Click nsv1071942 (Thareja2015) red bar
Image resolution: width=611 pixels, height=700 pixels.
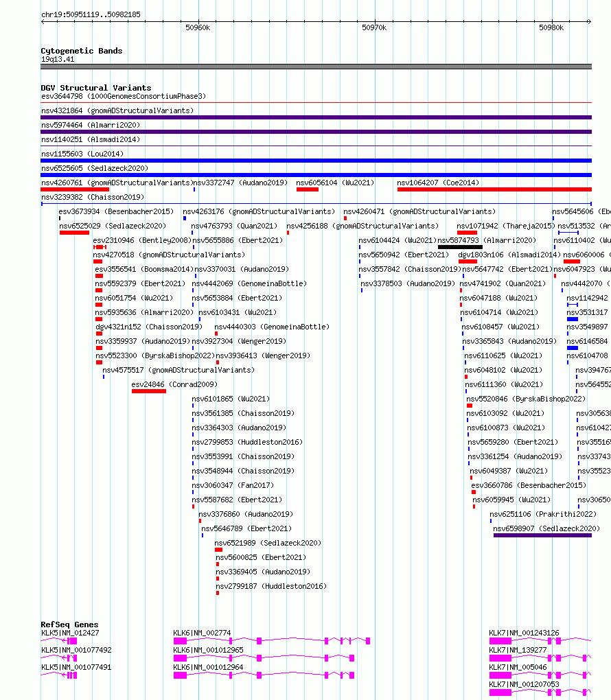[x=468, y=233]
